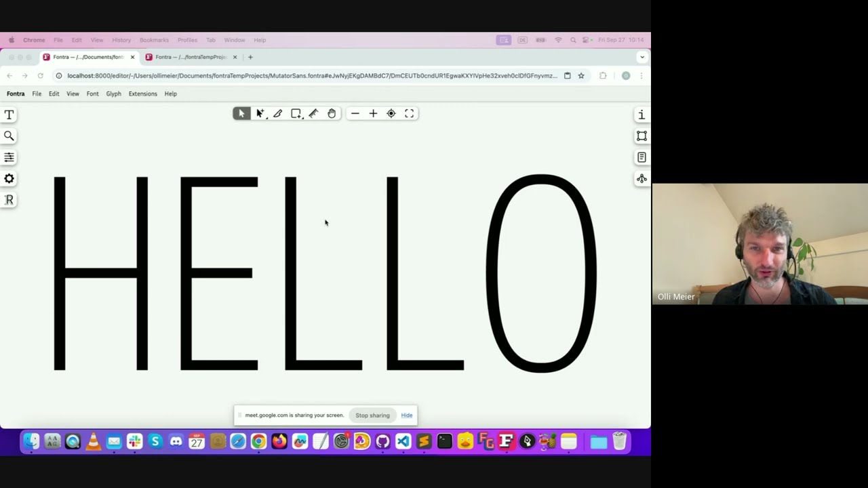Viewport: 868px width, 488px height.
Task: Open the Chrome three-dot menu
Action: pyautogui.click(x=641, y=76)
